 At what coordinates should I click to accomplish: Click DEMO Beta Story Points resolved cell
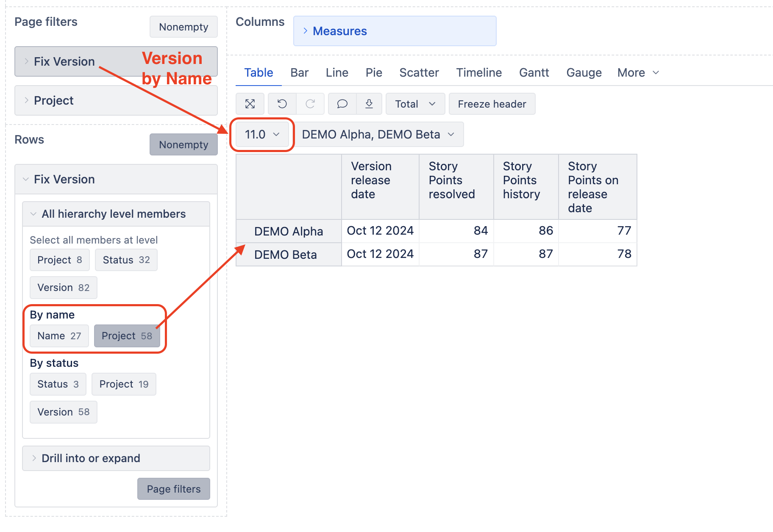click(x=456, y=254)
